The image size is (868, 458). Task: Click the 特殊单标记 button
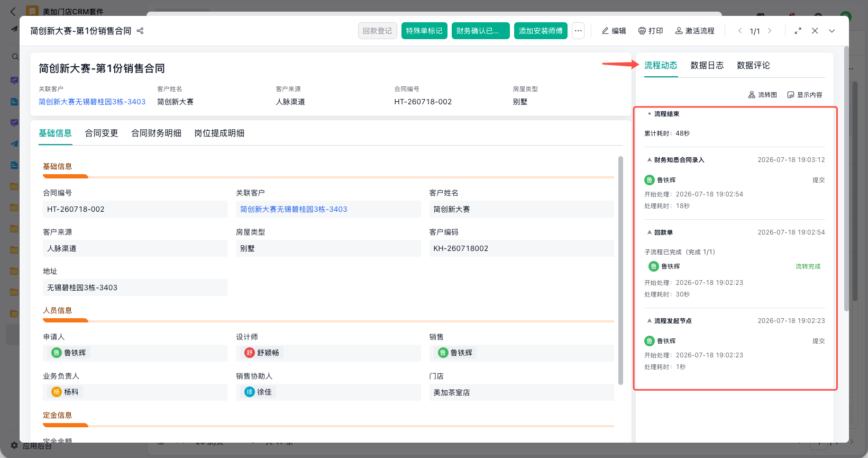tap(424, 31)
